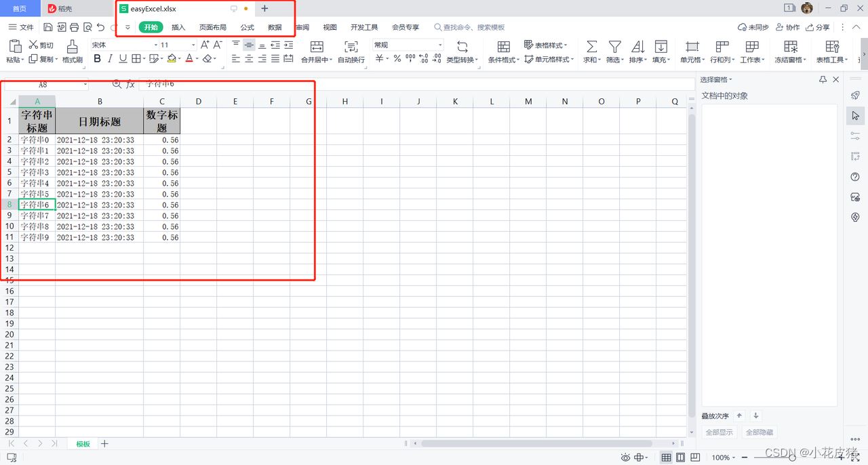The width and height of the screenshot is (868, 465).
Task: Switch to the Developer Tools (开发工具) tab
Action: (x=364, y=27)
